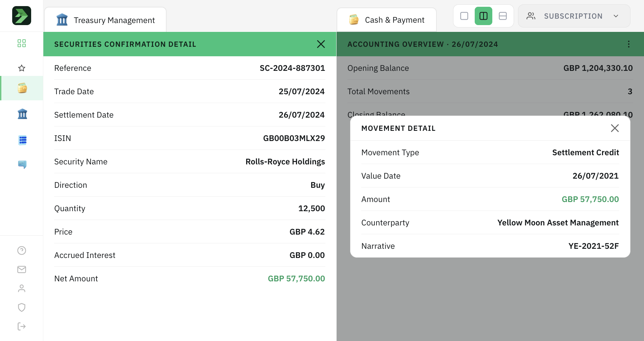Viewport: 644px width, 341px height.
Task: Click Net Amount GBP 57,750.00 in confirmation
Action: pyautogui.click(x=296, y=279)
